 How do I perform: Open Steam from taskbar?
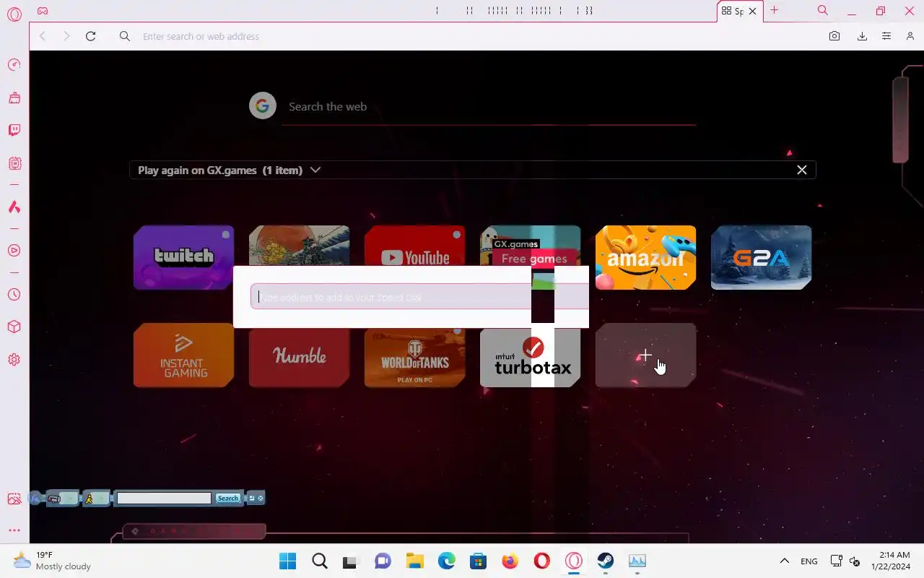click(x=605, y=561)
